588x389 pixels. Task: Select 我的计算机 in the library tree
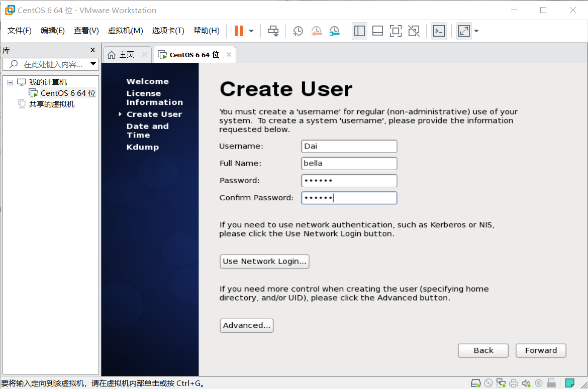(48, 82)
